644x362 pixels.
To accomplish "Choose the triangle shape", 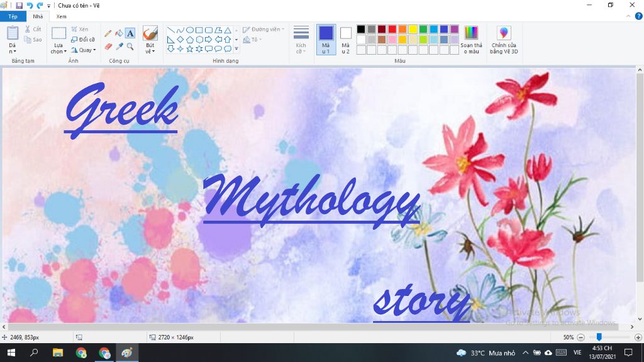I will point(228,30).
